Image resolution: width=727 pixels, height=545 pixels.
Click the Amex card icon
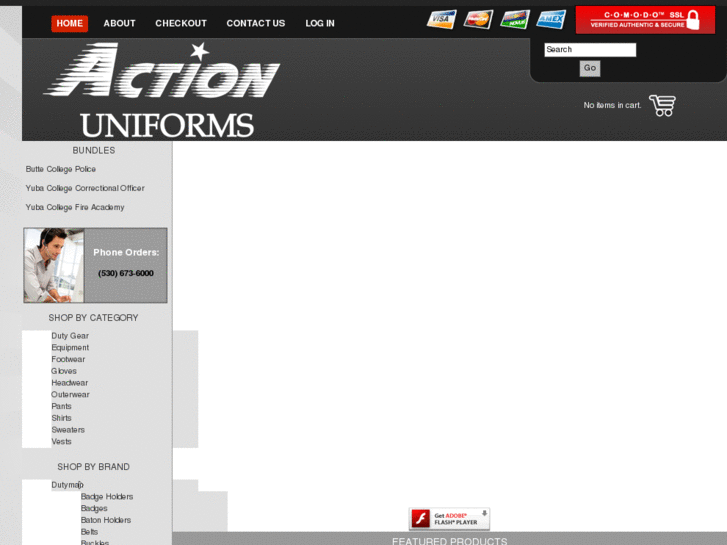[x=551, y=19]
